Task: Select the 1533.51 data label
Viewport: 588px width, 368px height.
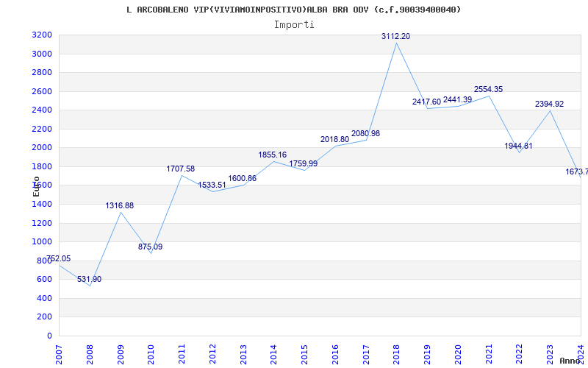Action: point(212,185)
